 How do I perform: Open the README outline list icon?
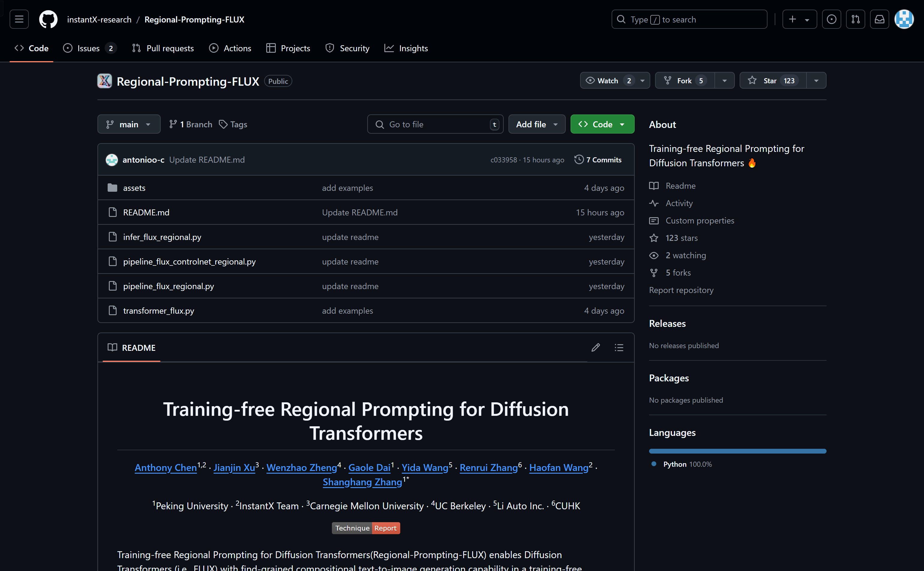tap(618, 348)
